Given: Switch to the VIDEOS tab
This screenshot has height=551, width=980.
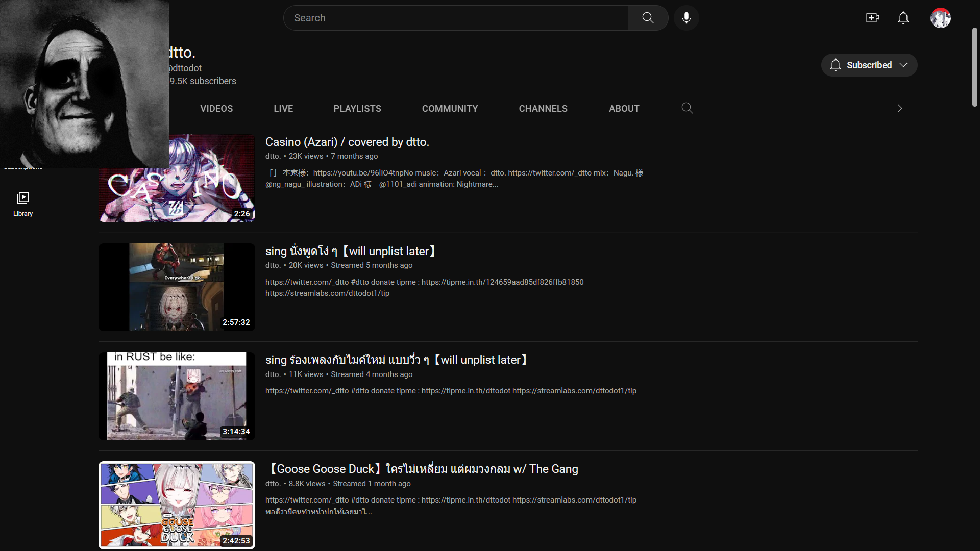Looking at the screenshot, I should 216,109.
